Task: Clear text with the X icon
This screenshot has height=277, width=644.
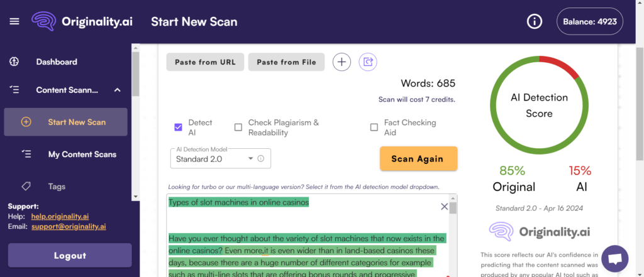Action: coord(444,207)
